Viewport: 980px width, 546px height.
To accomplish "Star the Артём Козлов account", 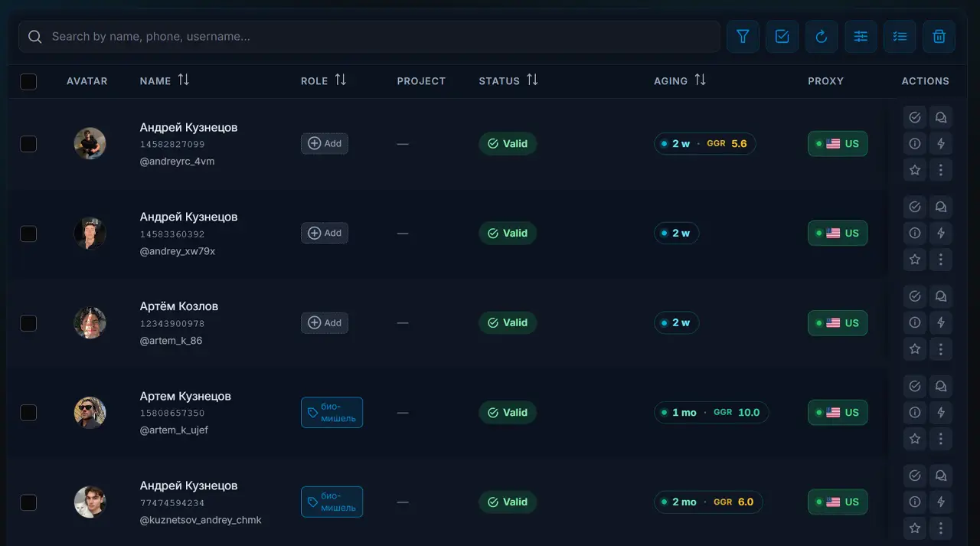I will pos(914,349).
